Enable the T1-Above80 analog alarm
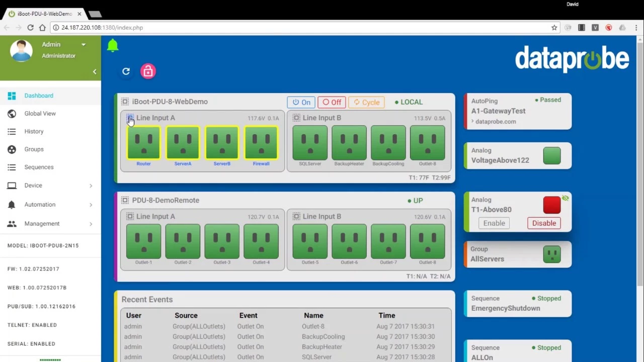 coord(494,223)
